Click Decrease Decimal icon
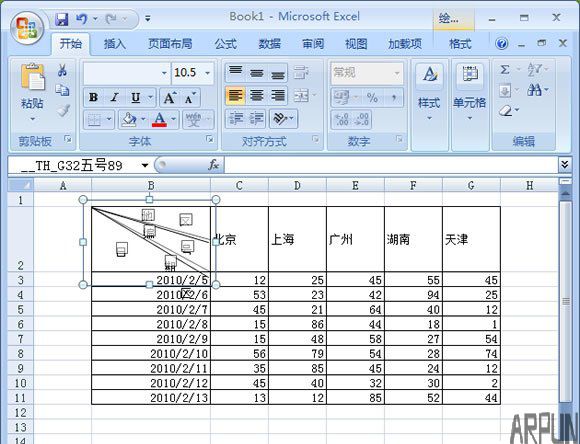 [x=361, y=120]
